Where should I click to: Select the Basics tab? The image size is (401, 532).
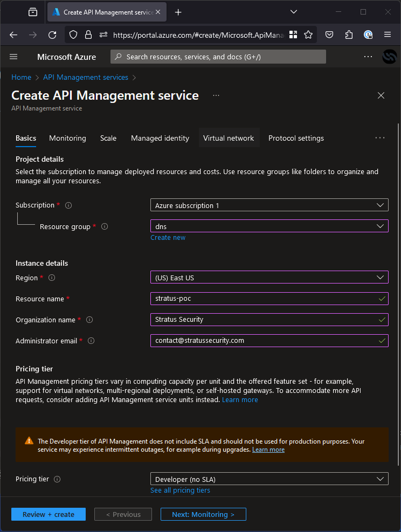pyautogui.click(x=26, y=138)
